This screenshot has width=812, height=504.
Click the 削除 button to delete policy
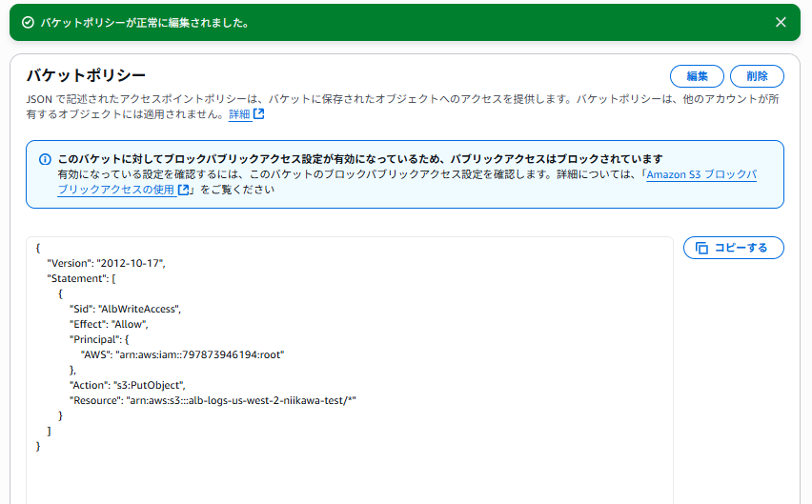click(x=757, y=76)
